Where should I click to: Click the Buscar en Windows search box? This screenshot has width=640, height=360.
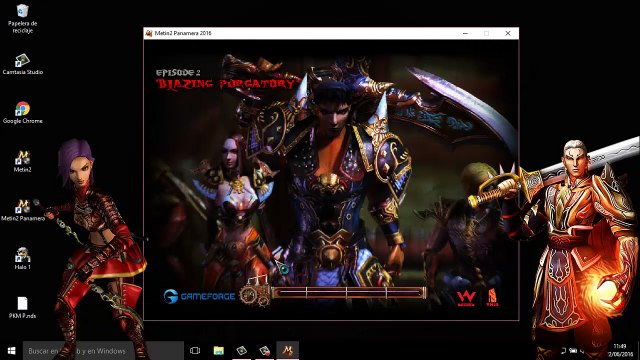(x=103, y=351)
